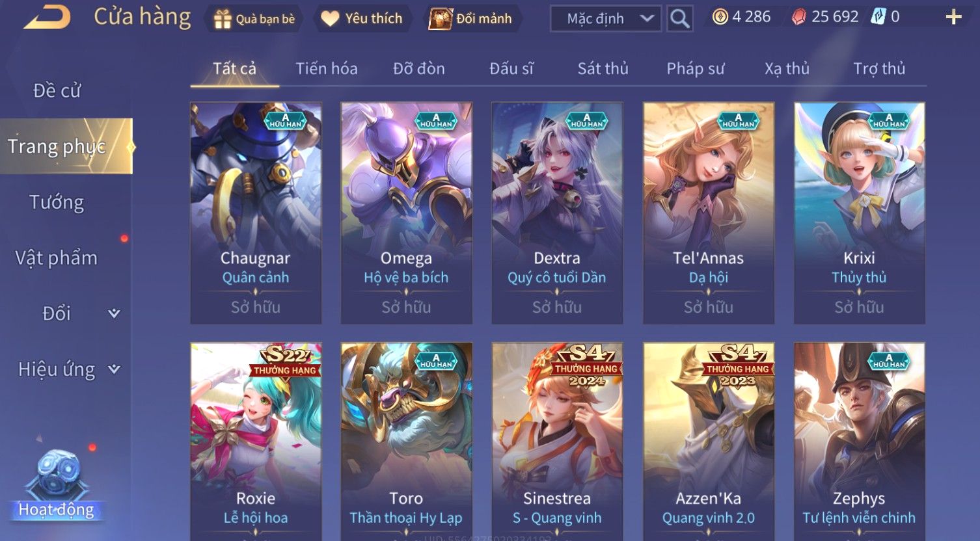The height and width of the screenshot is (541, 980).
Task: Open the search magnifier icon
Action: tap(679, 18)
